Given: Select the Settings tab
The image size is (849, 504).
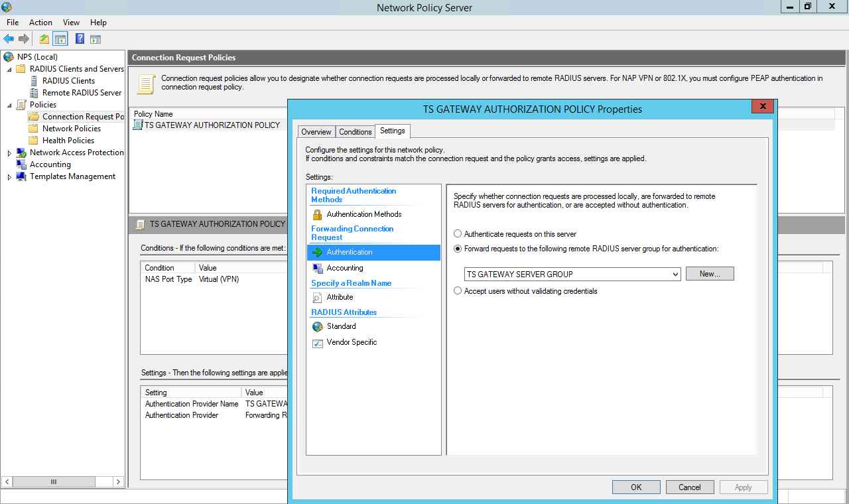Looking at the screenshot, I should pyautogui.click(x=393, y=131).
